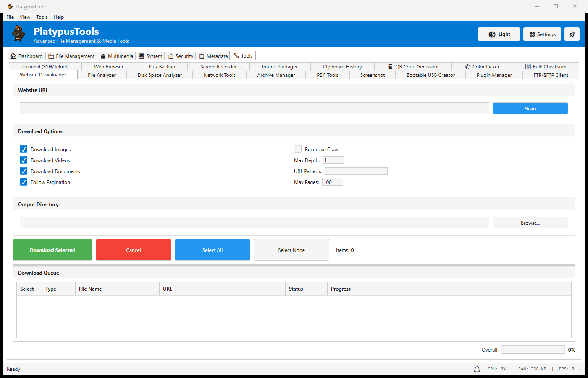Select the Color Picker eyedropper icon
Viewport: 588px width, 378px height.
coord(467,66)
